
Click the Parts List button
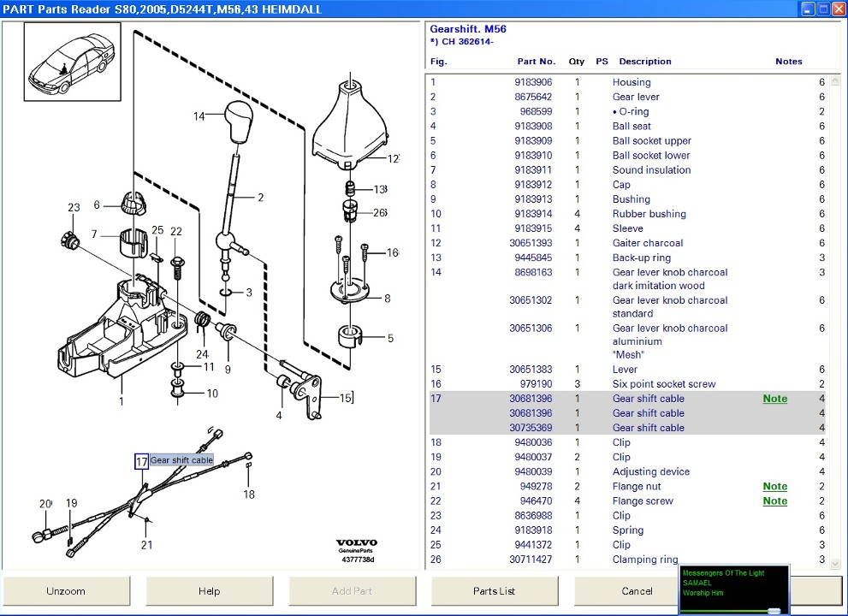pos(495,590)
